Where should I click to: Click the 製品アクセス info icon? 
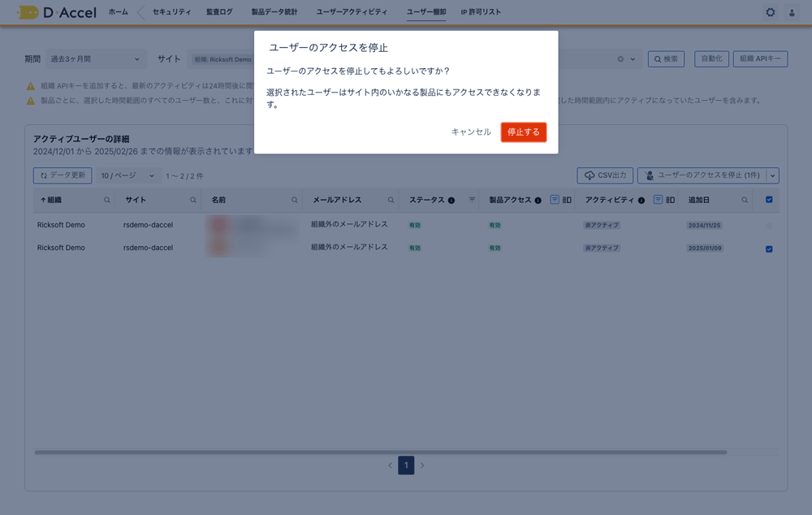538,201
